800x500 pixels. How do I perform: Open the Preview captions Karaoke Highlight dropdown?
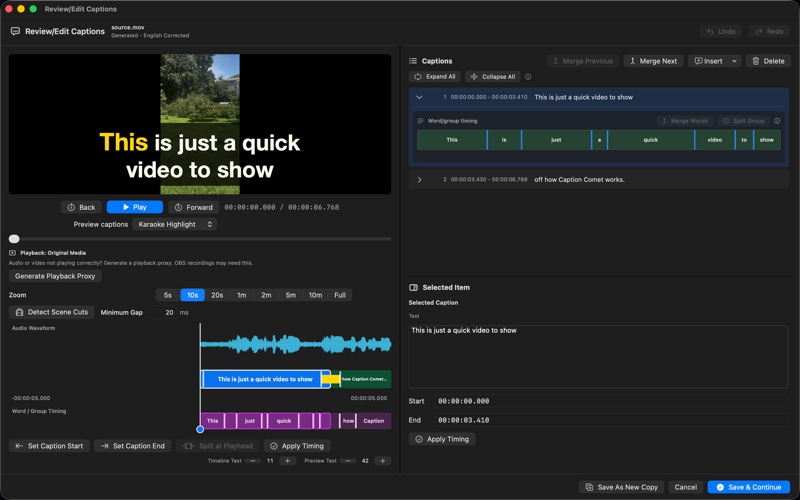(x=174, y=224)
